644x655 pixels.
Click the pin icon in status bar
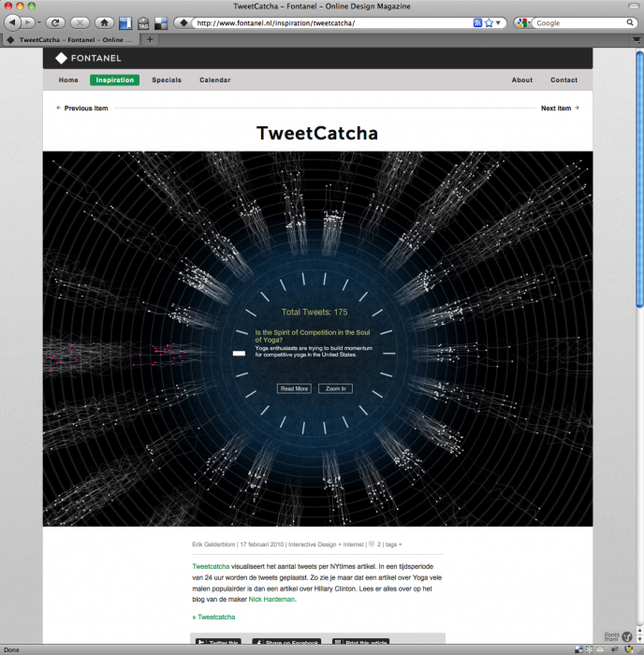tap(615, 649)
